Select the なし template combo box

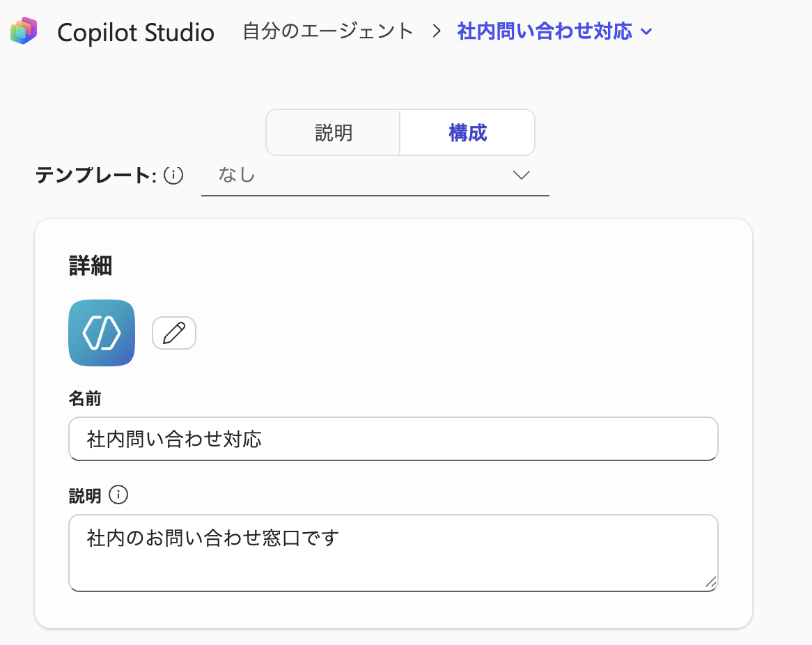(x=376, y=176)
